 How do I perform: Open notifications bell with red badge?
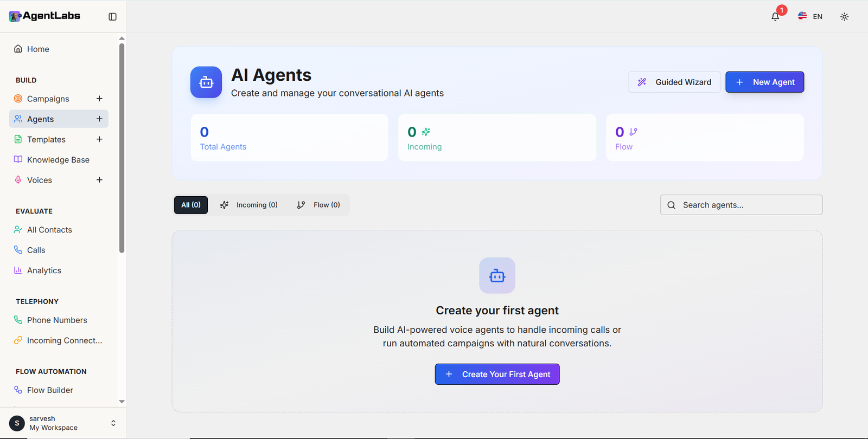(776, 16)
